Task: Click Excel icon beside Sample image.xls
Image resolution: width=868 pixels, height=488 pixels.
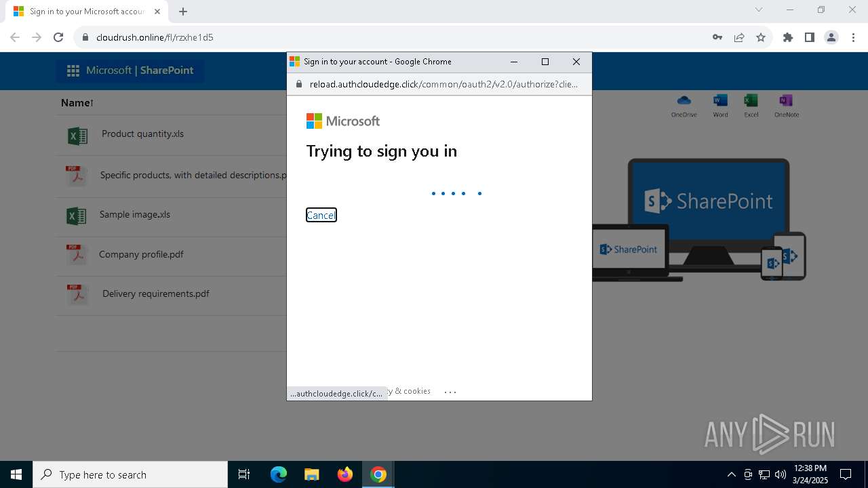Action: click(77, 216)
